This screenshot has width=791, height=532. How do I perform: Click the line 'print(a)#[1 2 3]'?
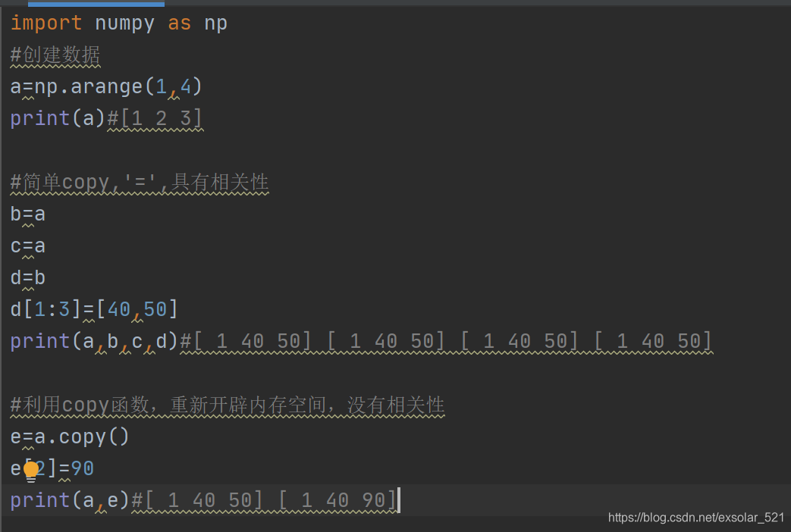[106, 118]
